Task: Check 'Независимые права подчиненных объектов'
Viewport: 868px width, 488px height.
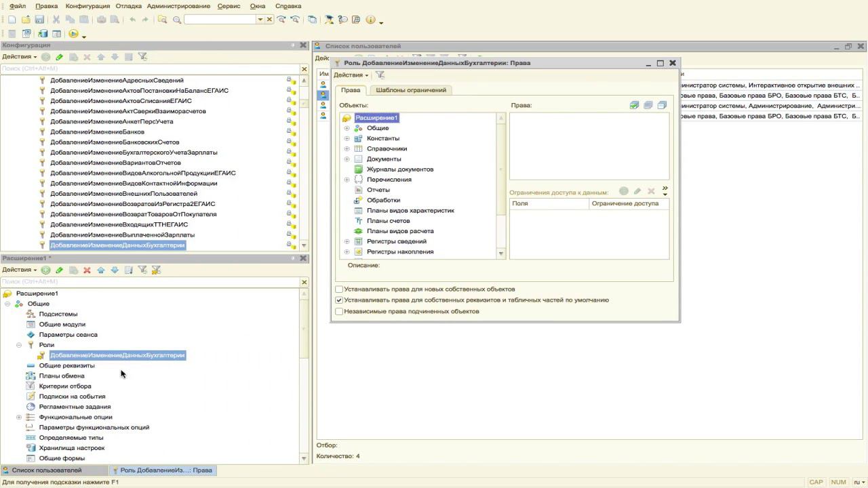Action: point(339,312)
